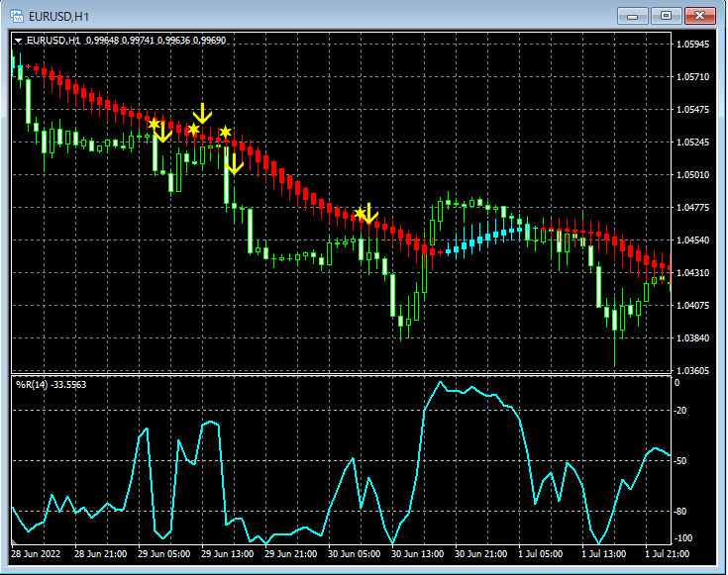Minimize the EURUSD,H1 chart window

pos(632,16)
